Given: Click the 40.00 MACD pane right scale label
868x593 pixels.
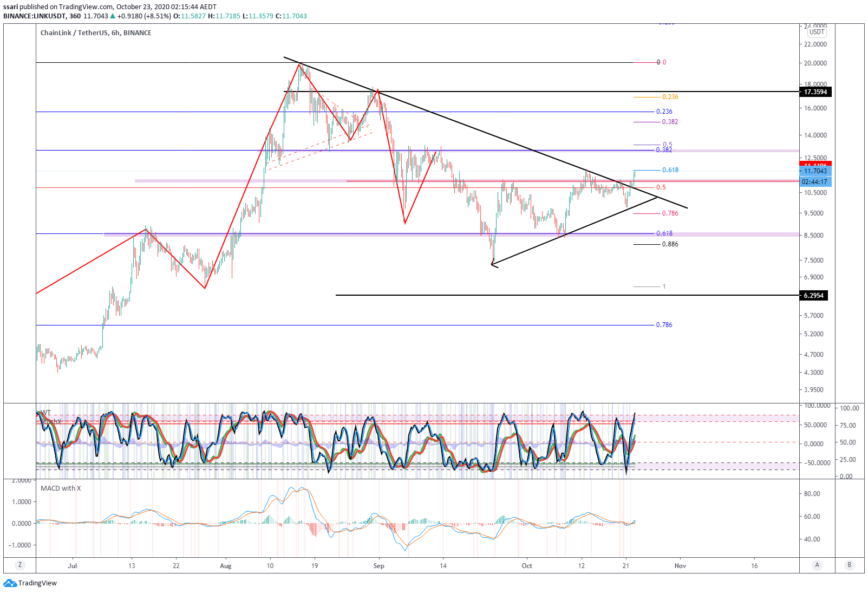Looking at the screenshot, I should tap(812, 539).
